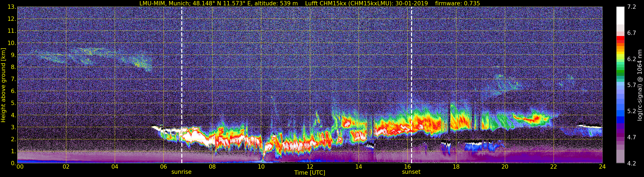Click the 'sunset' label below the time axis
The image size is (644, 177).
[x=411, y=172]
